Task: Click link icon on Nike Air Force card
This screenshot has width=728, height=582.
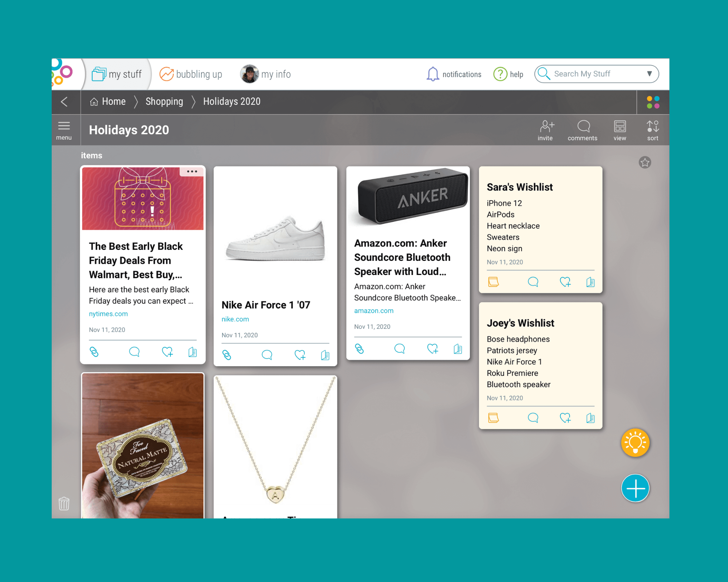Action: click(226, 355)
